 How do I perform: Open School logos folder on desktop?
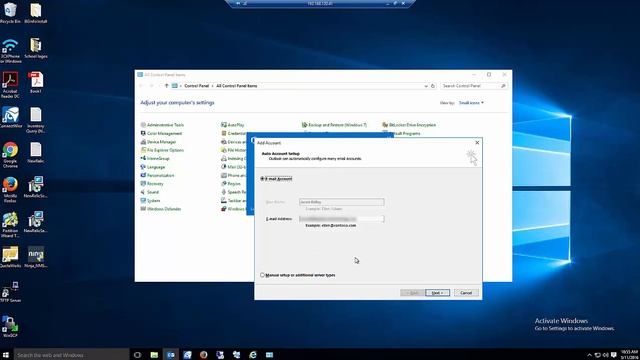(x=36, y=48)
